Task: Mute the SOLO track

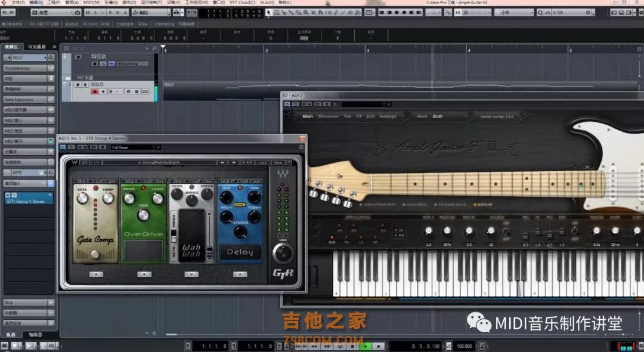Action: click(x=78, y=85)
